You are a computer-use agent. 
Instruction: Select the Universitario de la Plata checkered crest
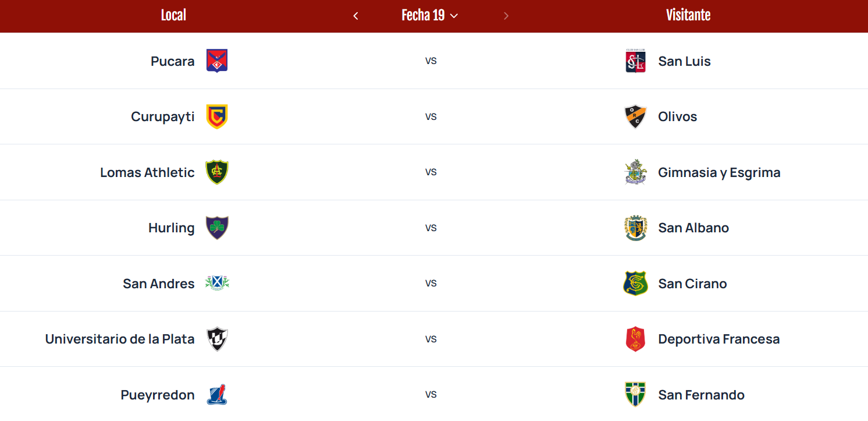[217, 339]
